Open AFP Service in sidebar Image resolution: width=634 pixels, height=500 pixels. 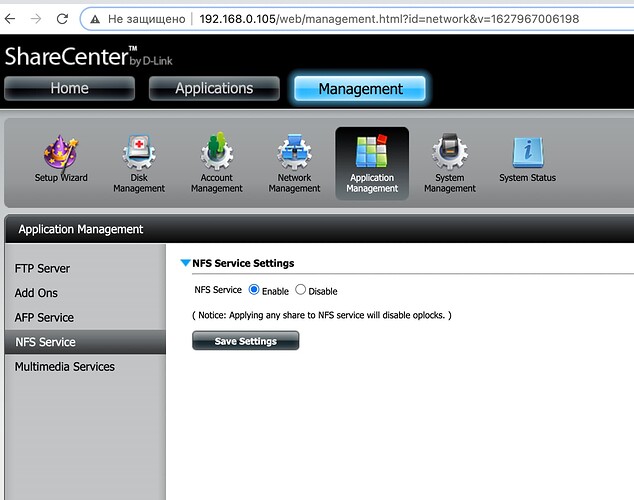click(x=44, y=318)
